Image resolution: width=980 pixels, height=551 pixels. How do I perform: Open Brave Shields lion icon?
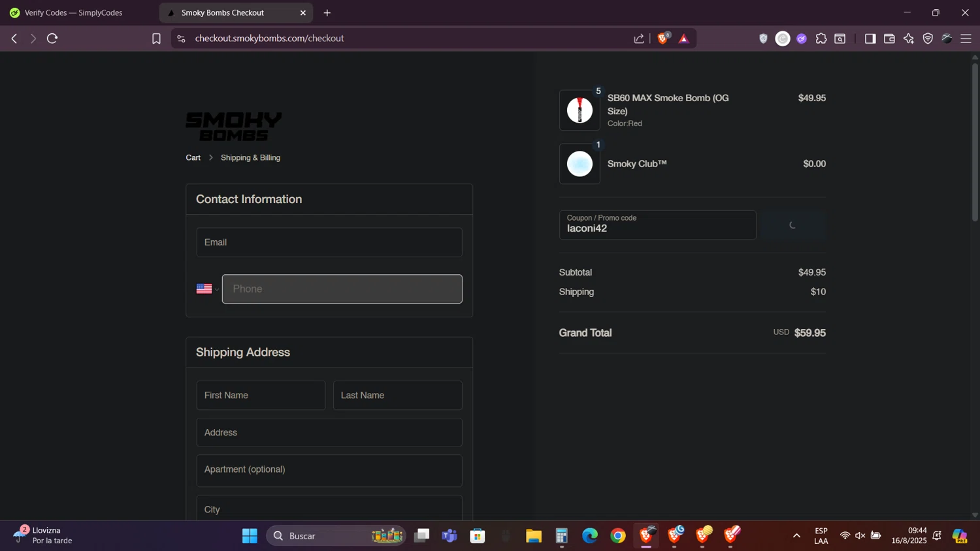[663, 39]
